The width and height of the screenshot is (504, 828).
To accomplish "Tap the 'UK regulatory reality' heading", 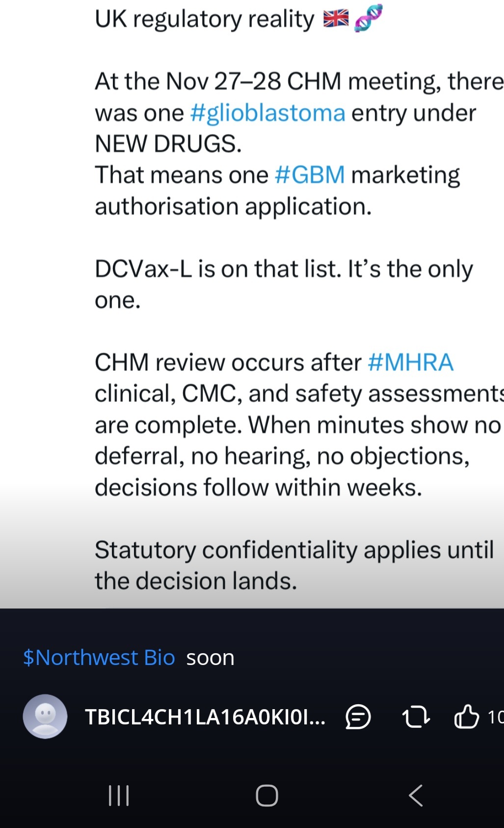I will click(x=204, y=19).
